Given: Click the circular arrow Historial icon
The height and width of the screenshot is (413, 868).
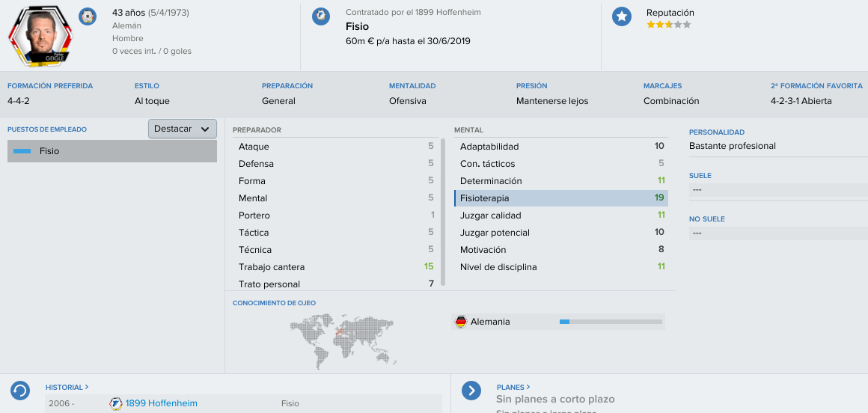Looking at the screenshot, I should click(x=20, y=391).
